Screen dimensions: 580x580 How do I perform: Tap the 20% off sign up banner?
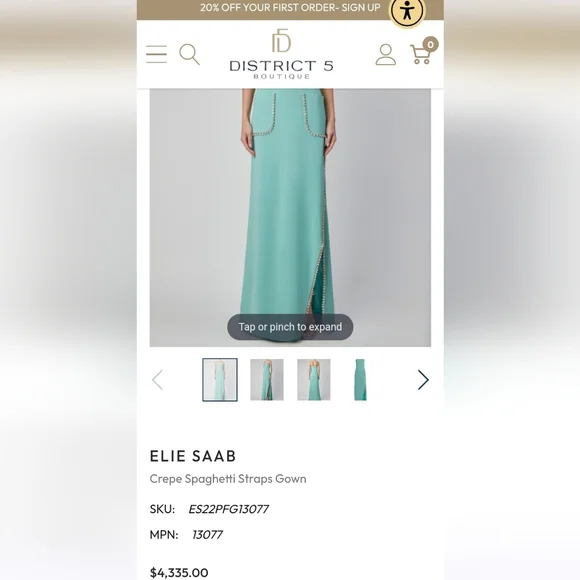[290, 8]
